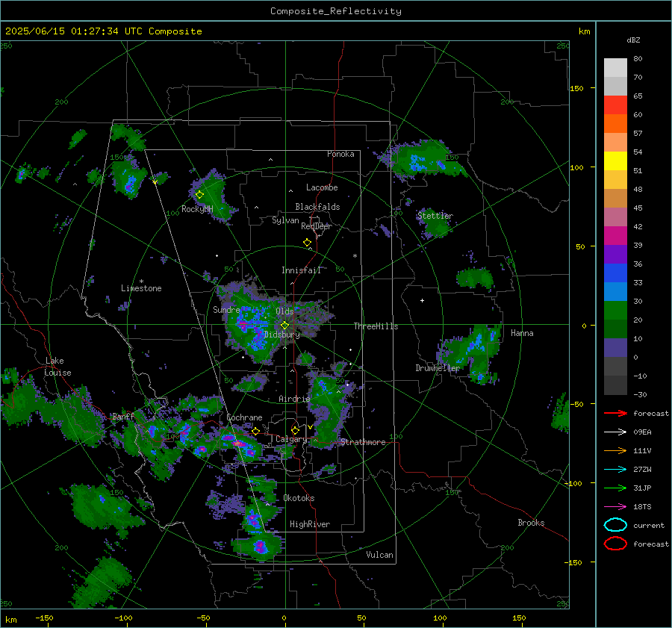Viewport: 672px width, 628px height.
Task: Click the Sylvan map label
Action: click(285, 220)
